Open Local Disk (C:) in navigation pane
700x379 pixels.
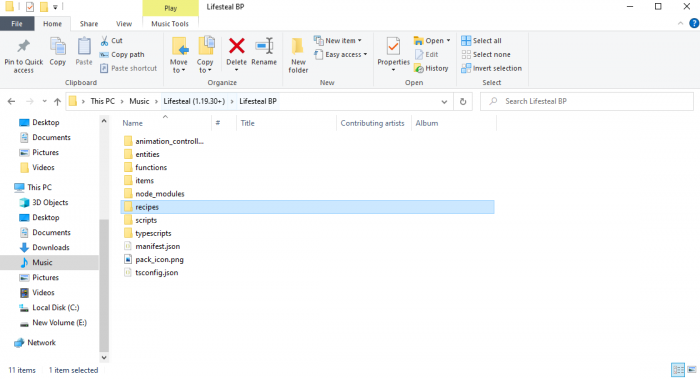49,308
